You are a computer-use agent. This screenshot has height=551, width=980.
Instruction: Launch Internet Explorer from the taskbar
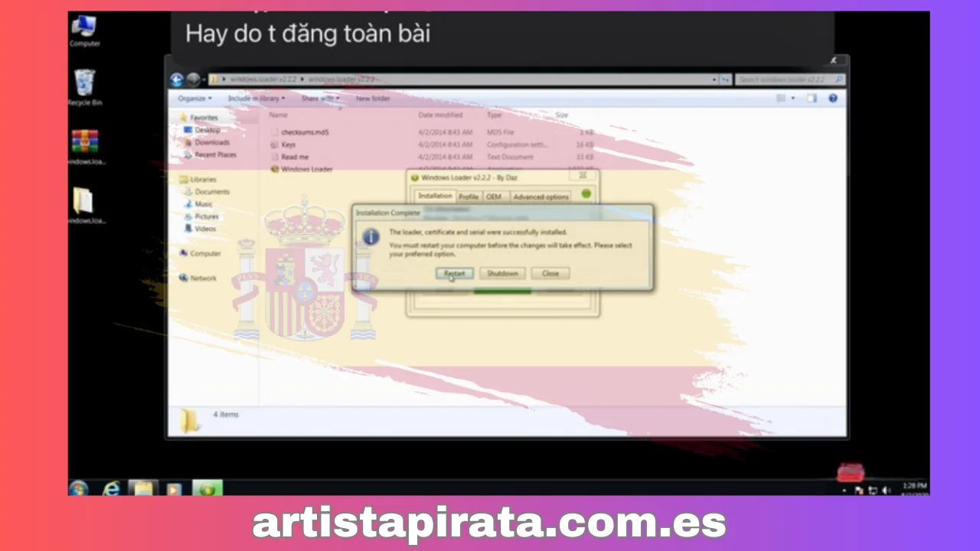(x=111, y=488)
